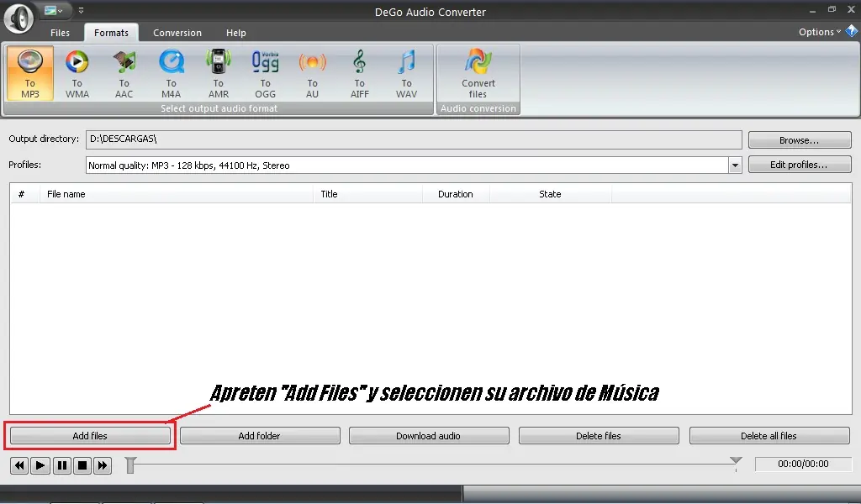This screenshot has width=861, height=504.
Task: Sort by the Duration column header
Action: coord(456,194)
